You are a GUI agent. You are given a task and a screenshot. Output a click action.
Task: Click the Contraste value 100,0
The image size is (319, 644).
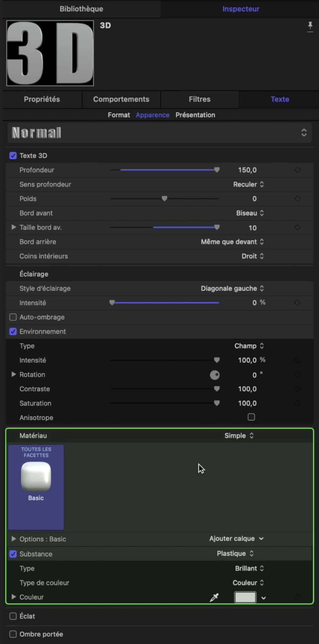(x=247, y=389)
